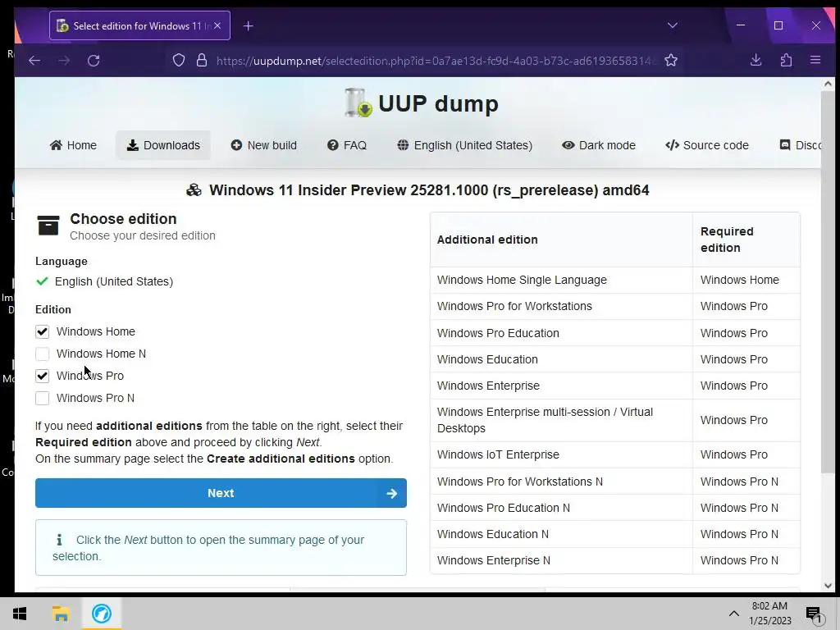
Task: Open the Discord nav link
Action: tap(799, 145)
